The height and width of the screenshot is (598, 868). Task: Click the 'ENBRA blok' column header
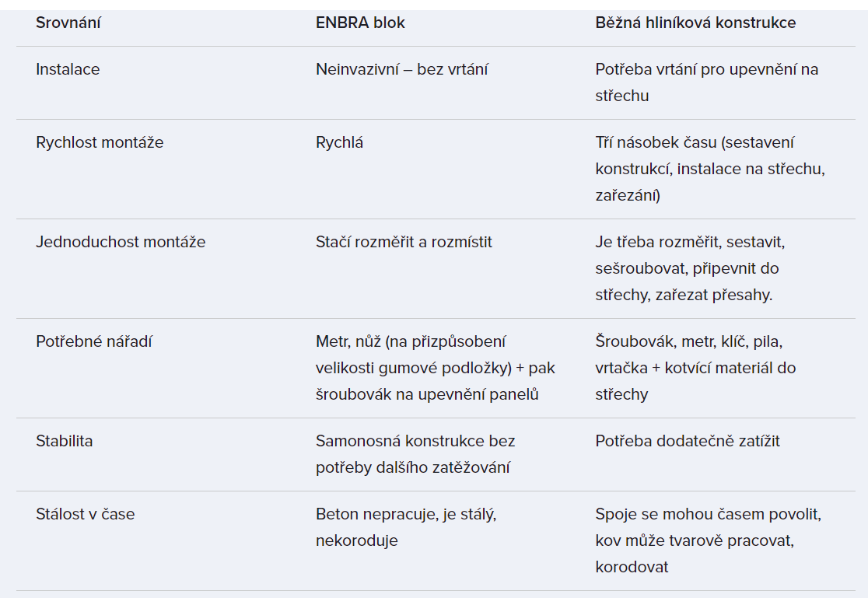(360, 23)
